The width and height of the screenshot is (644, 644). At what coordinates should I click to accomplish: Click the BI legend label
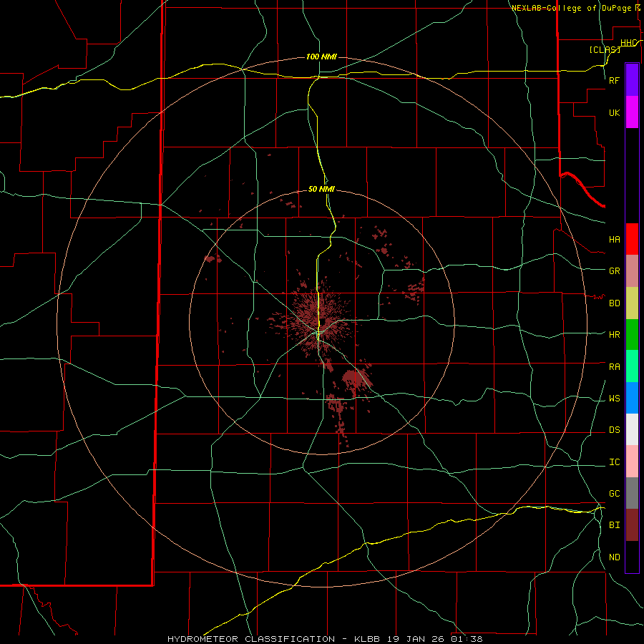[614, 525]
